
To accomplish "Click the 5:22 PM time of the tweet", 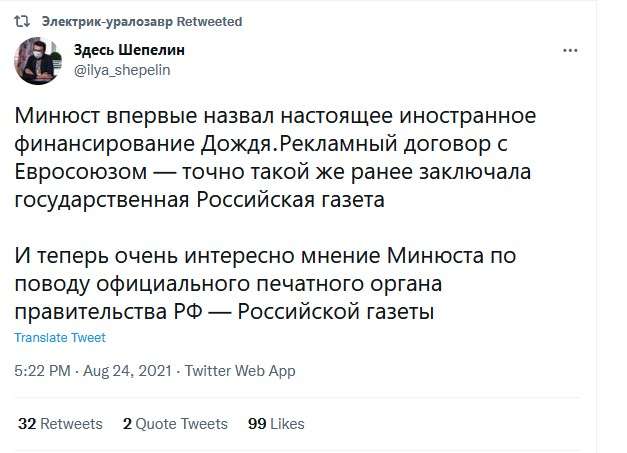I will tap(42, 371).
